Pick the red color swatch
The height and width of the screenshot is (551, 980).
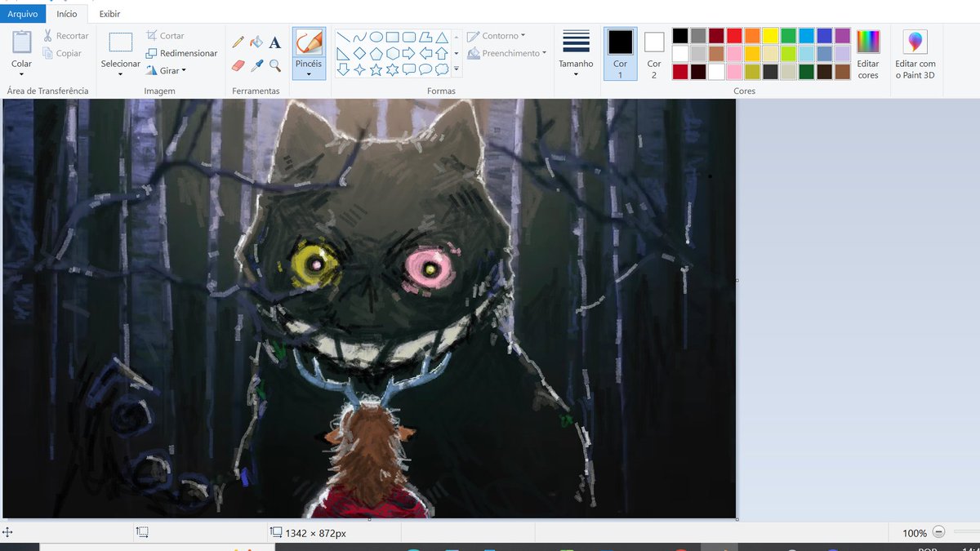[734, 35]
